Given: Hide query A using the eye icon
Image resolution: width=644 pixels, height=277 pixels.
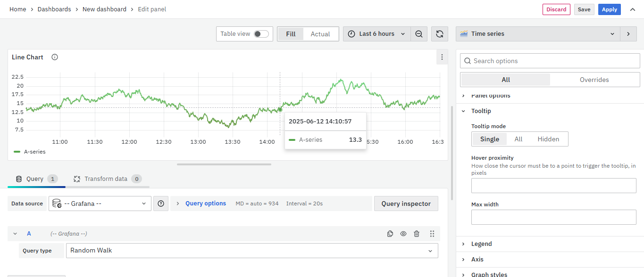Looking at the screenshot, I should point(403,234).
